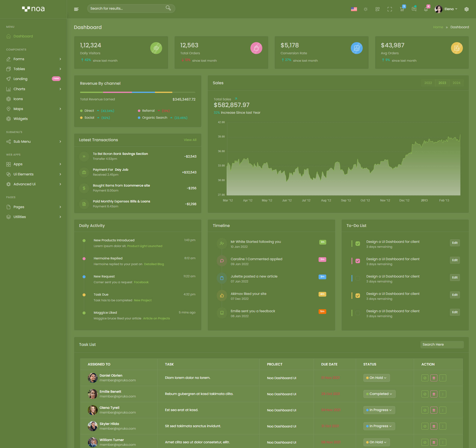The height and width of the screenshot is (448, 476).
Task: Toggle the yellow fourth To-Do checkbox
Action: point(357,296)
